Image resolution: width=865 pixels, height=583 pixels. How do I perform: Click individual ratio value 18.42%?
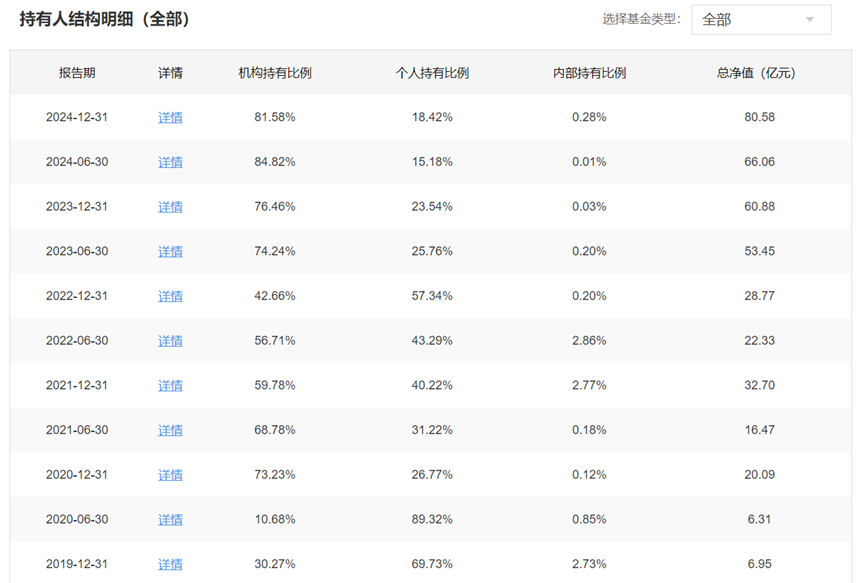click(432, 117)
